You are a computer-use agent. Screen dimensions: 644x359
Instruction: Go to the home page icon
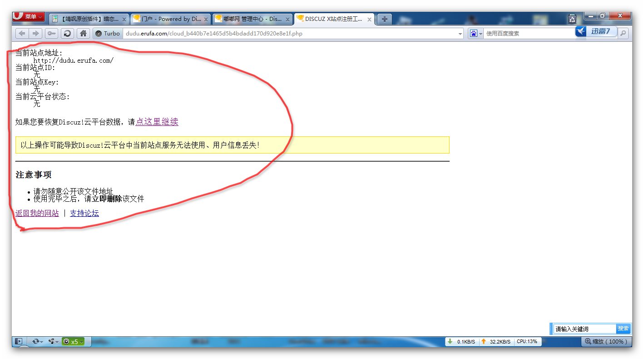click(x=83, y=33)
